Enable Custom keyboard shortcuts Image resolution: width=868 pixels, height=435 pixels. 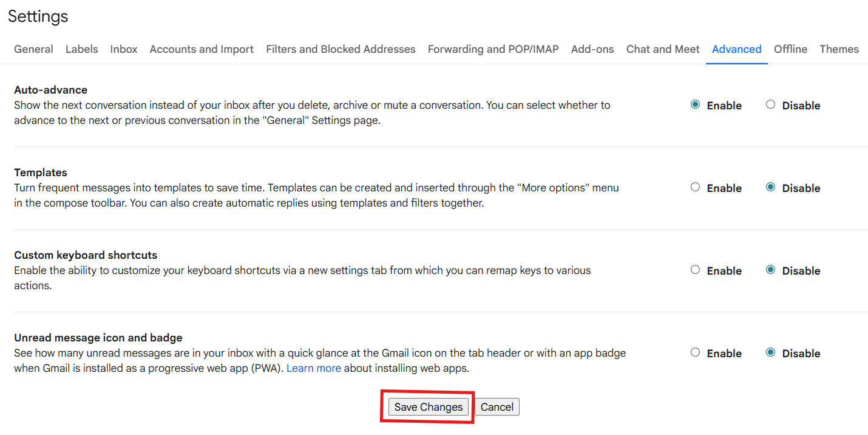[x=695, y=270]
